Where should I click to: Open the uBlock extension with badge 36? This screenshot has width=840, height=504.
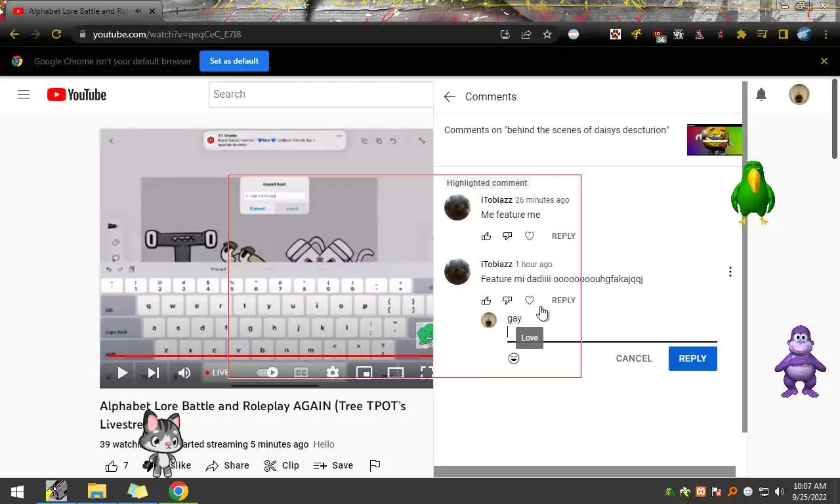[658, 35]
